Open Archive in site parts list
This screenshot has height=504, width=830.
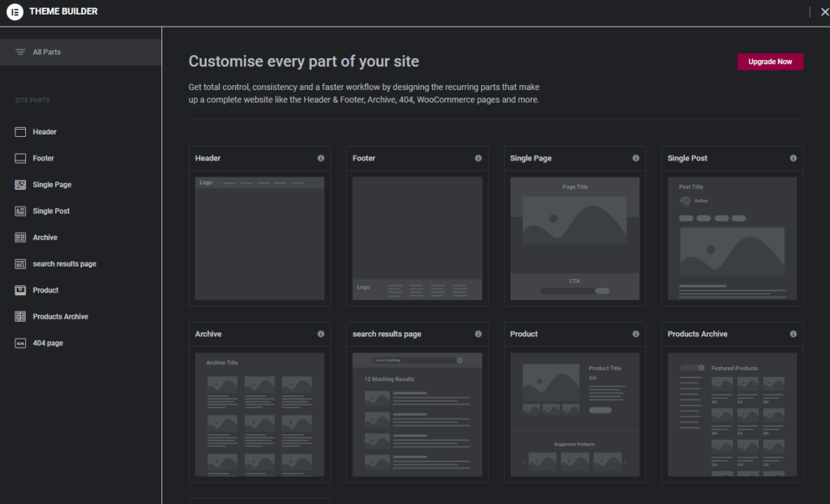[45, 237]
